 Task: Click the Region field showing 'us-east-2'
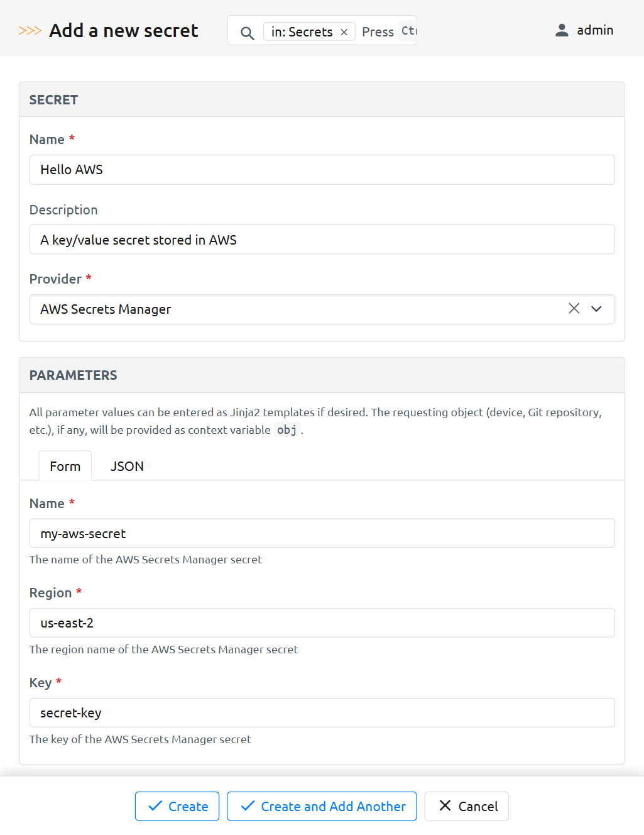coord(322,623)
